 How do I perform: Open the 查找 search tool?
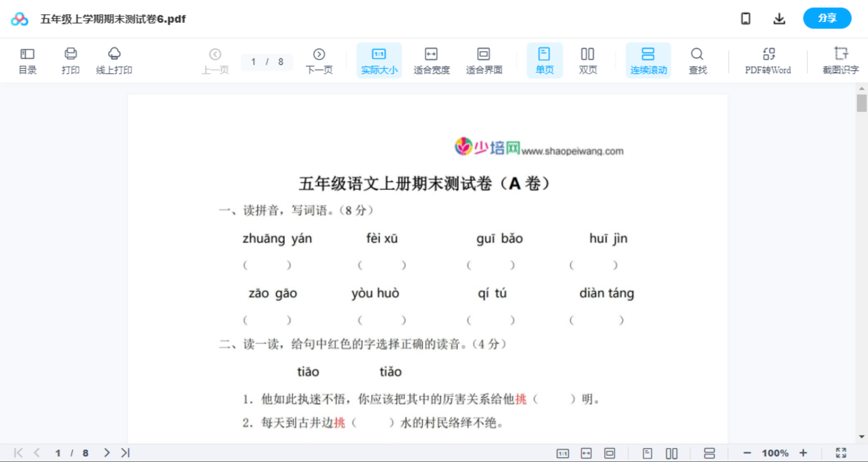click(x=697, y=60)
